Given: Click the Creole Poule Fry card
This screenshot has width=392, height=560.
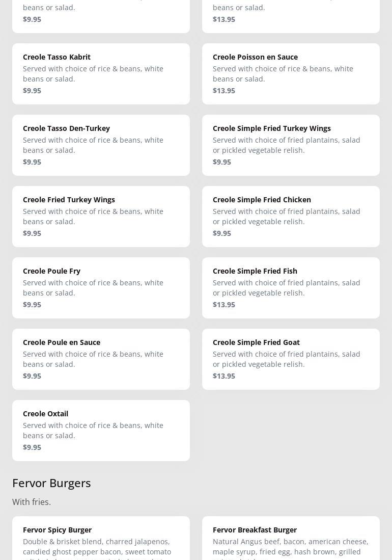Looking at the screenshot, I should tap(101, 288).
